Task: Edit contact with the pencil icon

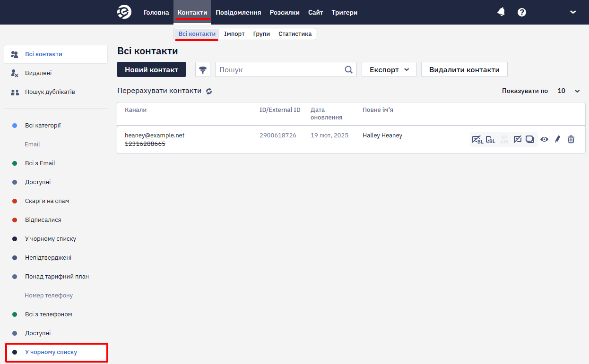Action: click(557, 139)
